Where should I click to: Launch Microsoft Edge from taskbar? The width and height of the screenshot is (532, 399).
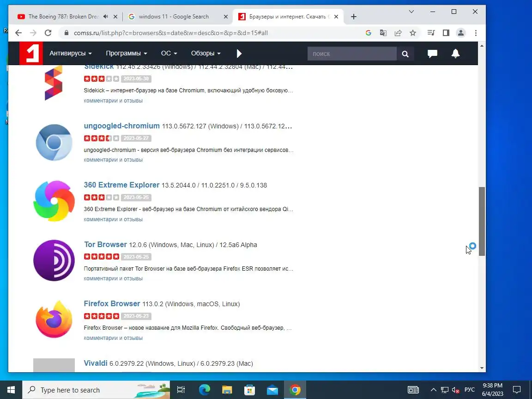[x=204, y=390]
